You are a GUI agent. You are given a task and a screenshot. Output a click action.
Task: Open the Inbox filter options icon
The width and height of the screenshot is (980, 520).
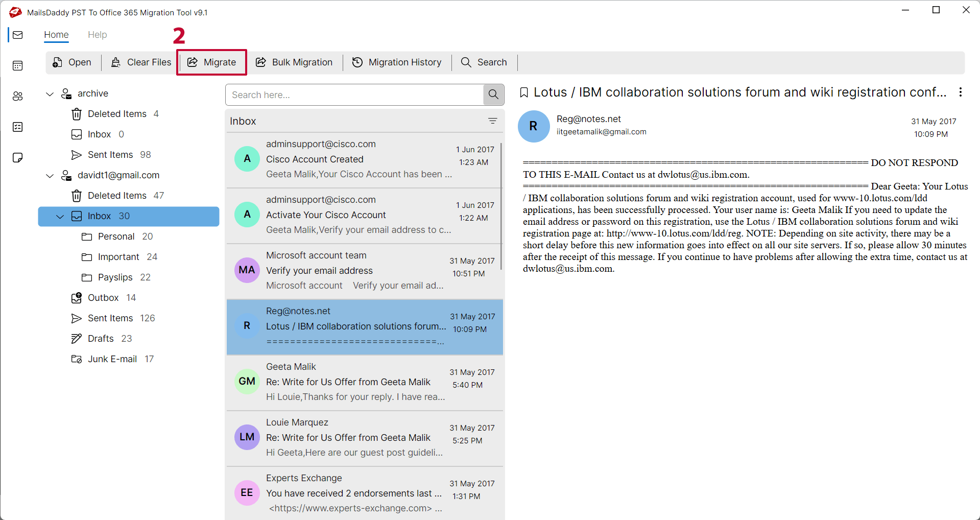pos(492,121)
